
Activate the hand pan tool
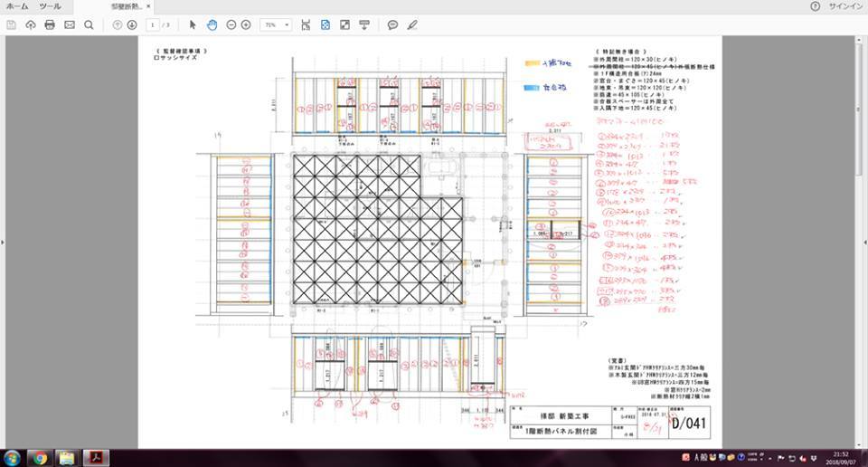pos(212,25)
